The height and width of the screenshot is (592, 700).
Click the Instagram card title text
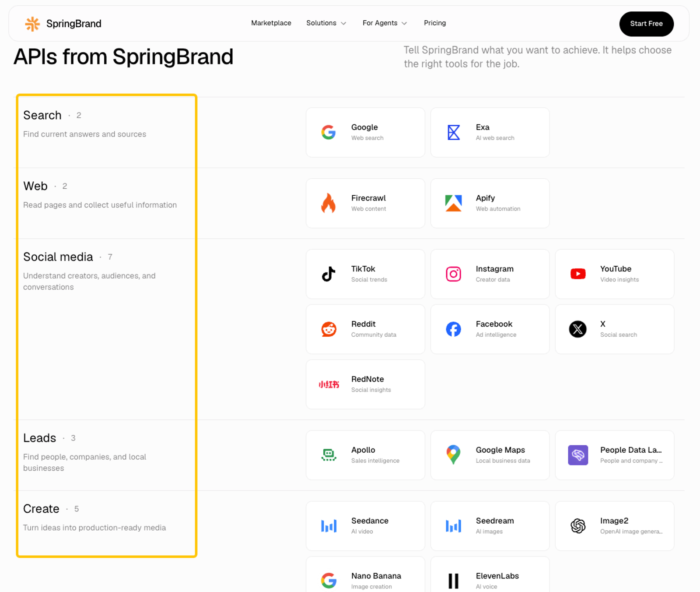[495, 269]
